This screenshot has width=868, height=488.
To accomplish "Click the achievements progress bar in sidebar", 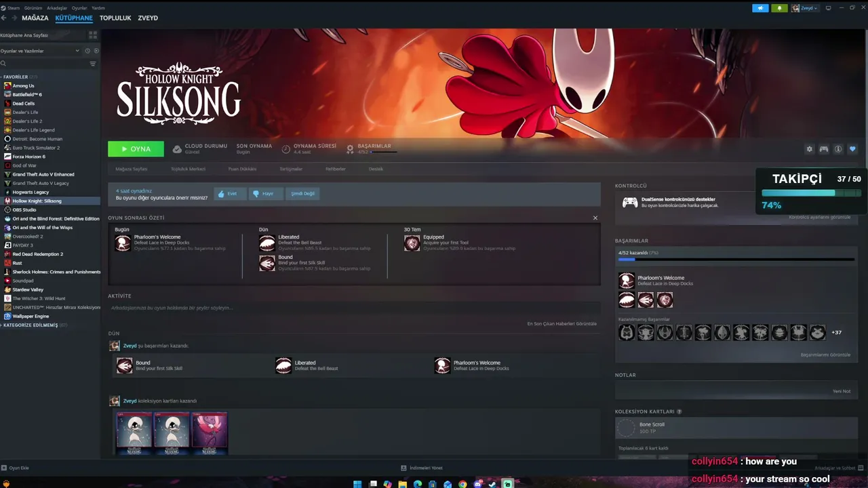I will [736, 259].
